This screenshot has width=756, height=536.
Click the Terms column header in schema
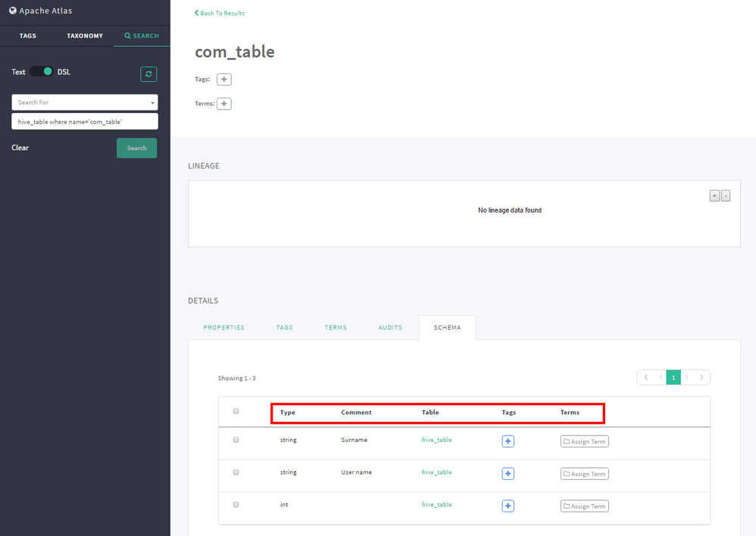570,412
